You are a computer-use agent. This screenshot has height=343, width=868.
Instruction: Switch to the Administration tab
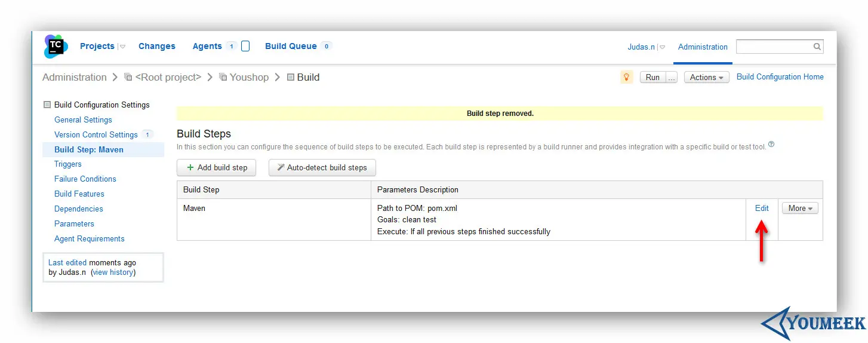pos(703,47)
